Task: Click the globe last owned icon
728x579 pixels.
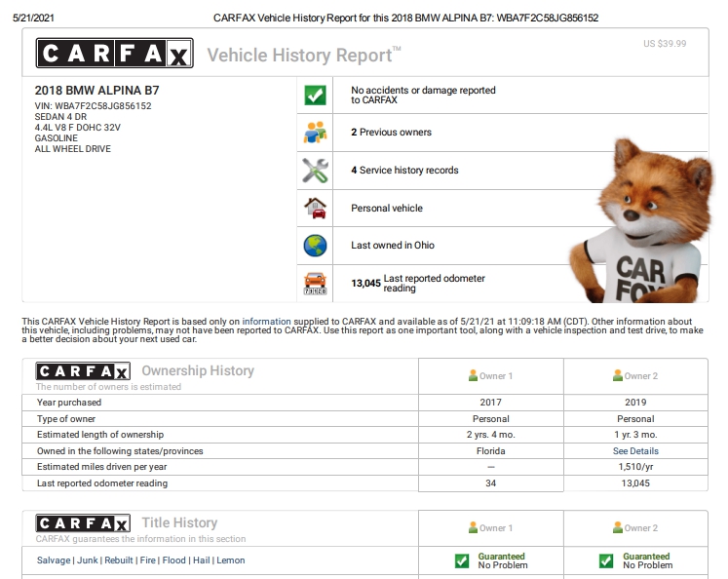Action: [x=315, y=246]
